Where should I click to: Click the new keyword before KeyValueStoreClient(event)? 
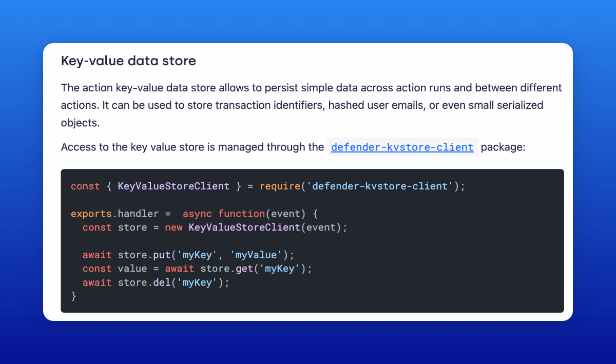[x=174, y=227]
